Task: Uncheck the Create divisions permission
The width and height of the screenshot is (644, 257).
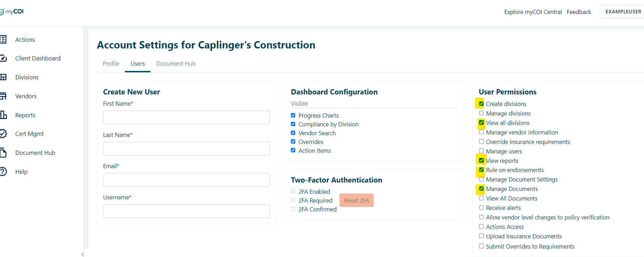Action: coord(481,104)
